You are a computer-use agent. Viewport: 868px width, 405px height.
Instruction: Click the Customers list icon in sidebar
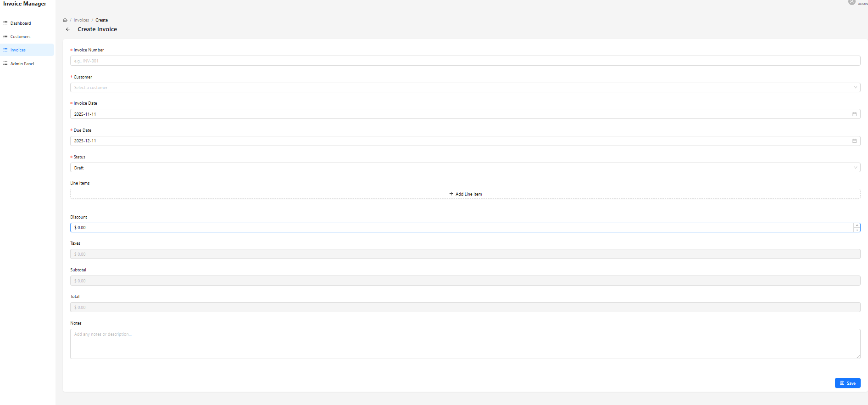(6, 36)
